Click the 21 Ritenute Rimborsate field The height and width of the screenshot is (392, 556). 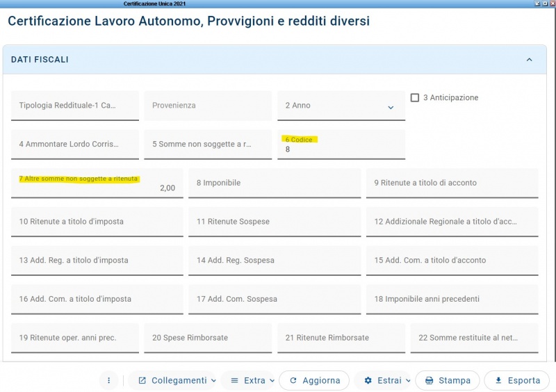point(341,338)
